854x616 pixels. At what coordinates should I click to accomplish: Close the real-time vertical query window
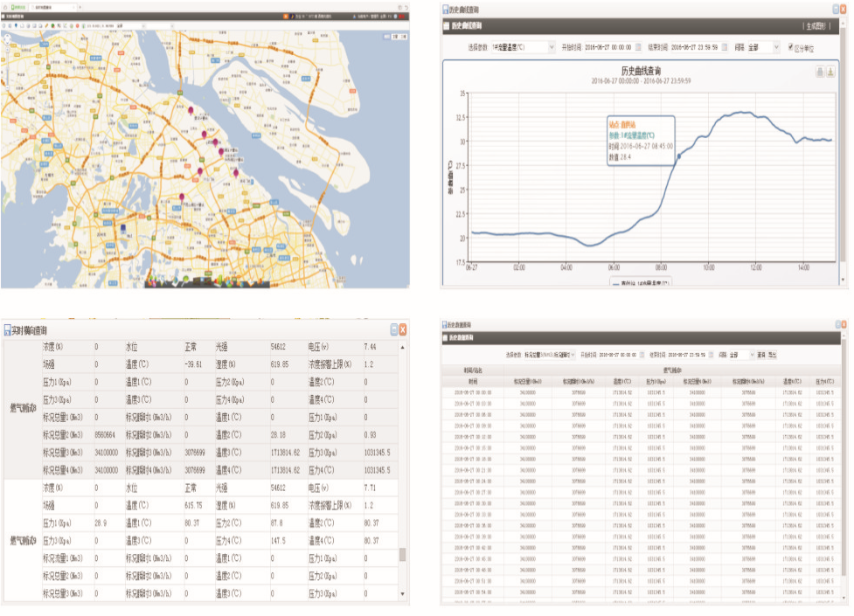[x=403, y=329]
